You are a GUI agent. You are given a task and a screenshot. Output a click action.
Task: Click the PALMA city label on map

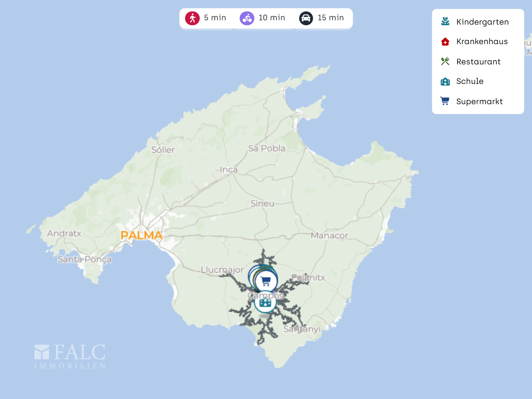[142, 235]
